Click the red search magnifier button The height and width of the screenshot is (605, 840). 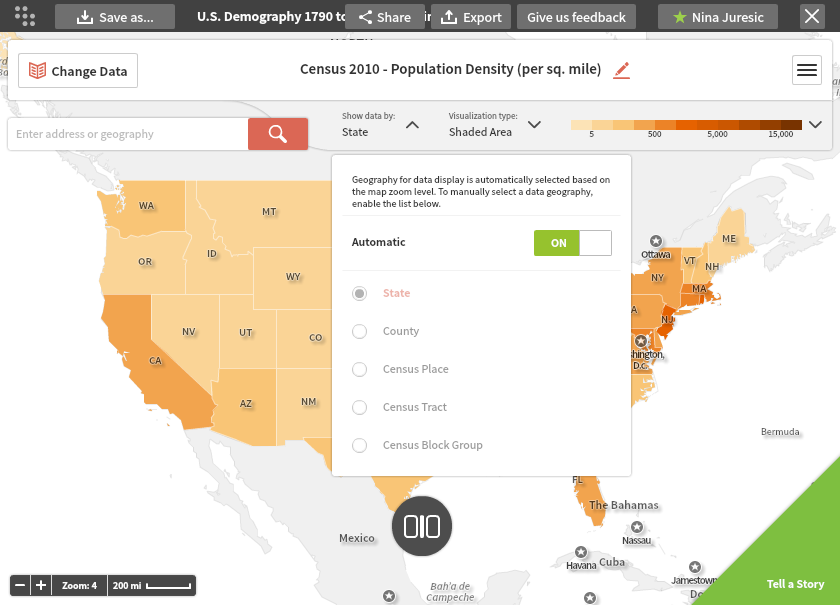(278, 134)
